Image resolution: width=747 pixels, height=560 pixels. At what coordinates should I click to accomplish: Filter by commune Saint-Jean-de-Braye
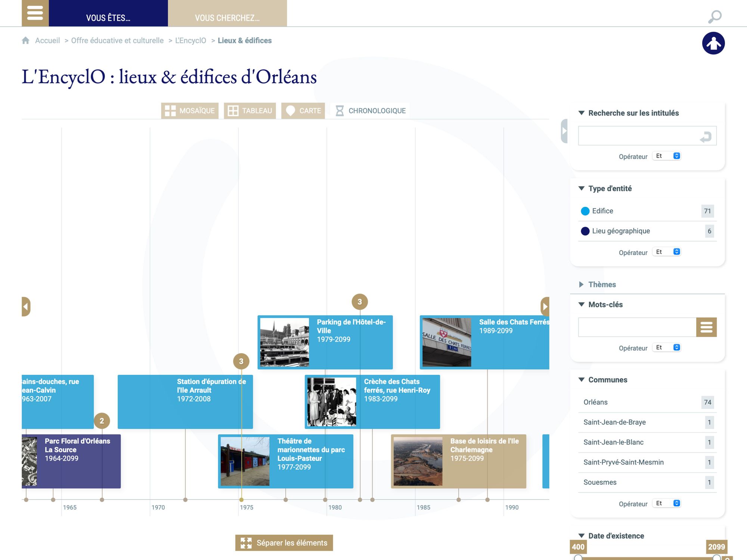pos(614,422)
